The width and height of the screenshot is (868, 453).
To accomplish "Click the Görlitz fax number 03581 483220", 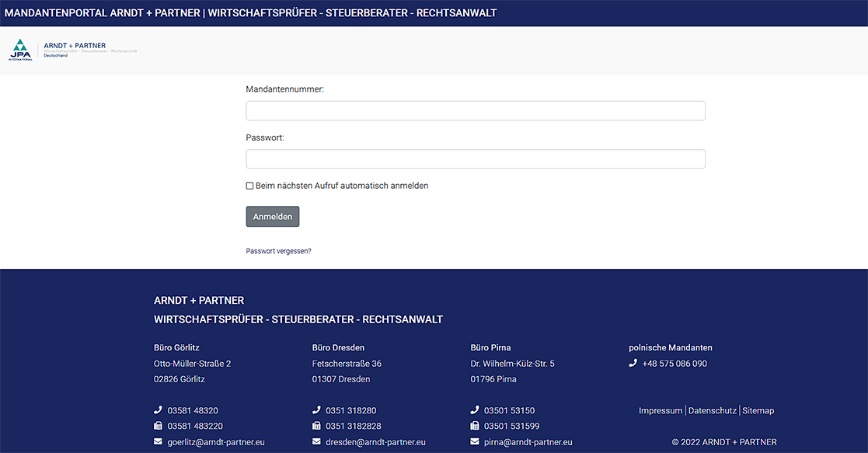I will [195, 426].
